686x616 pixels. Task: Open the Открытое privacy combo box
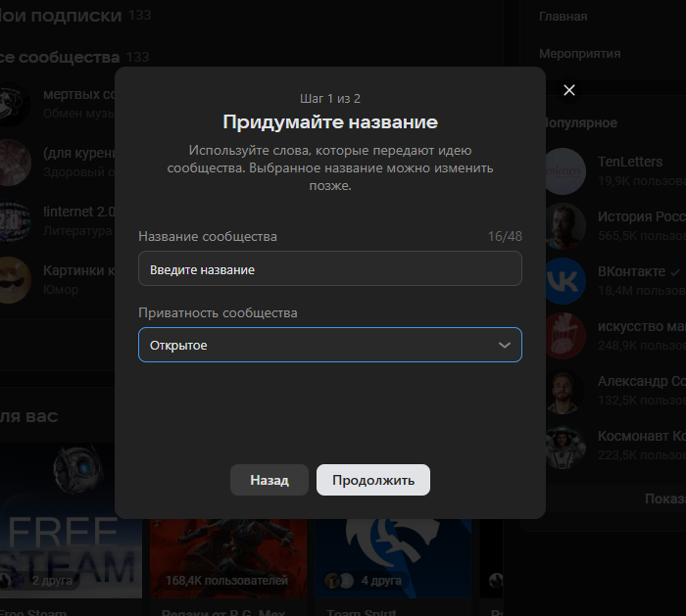pos(329,345)
